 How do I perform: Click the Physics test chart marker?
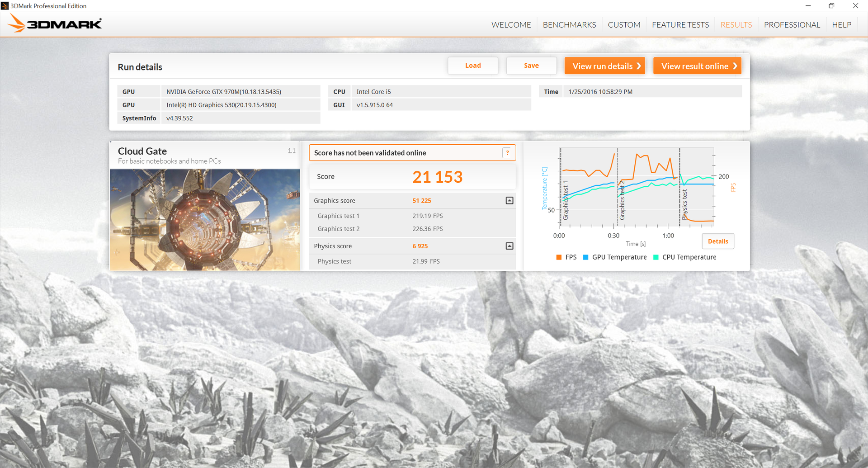pos(684,205)
